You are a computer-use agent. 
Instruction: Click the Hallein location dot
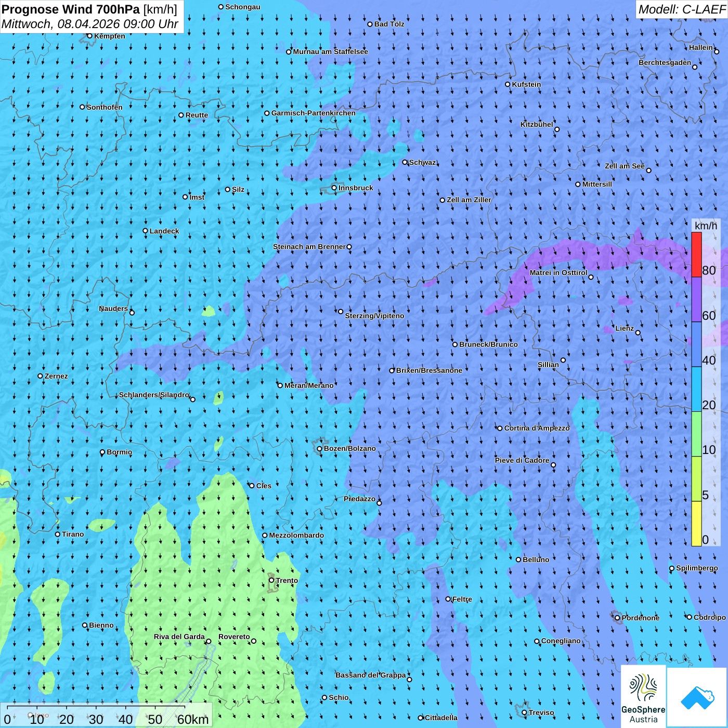tap(717, 51)
